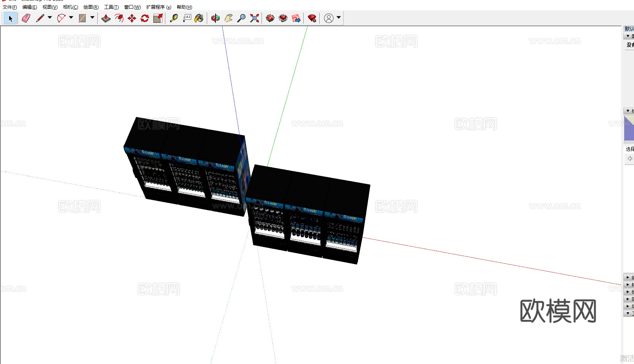
Task: Open the 工具(T) menu
Action: [x=111, y=7]
